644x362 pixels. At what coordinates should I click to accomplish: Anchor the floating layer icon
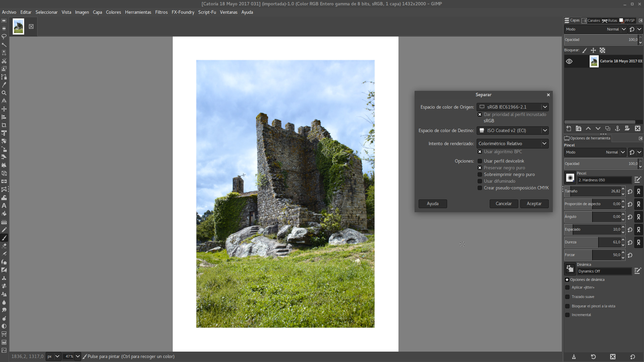pyautogui.click(x=617, y=128)
